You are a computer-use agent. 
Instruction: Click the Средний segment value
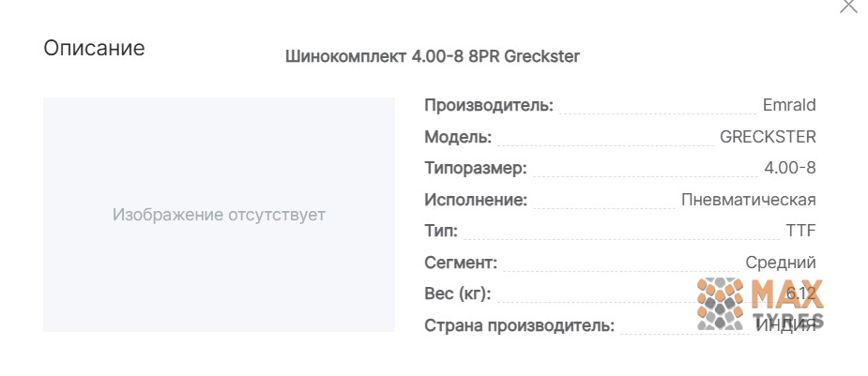click(x=781, y=263)
